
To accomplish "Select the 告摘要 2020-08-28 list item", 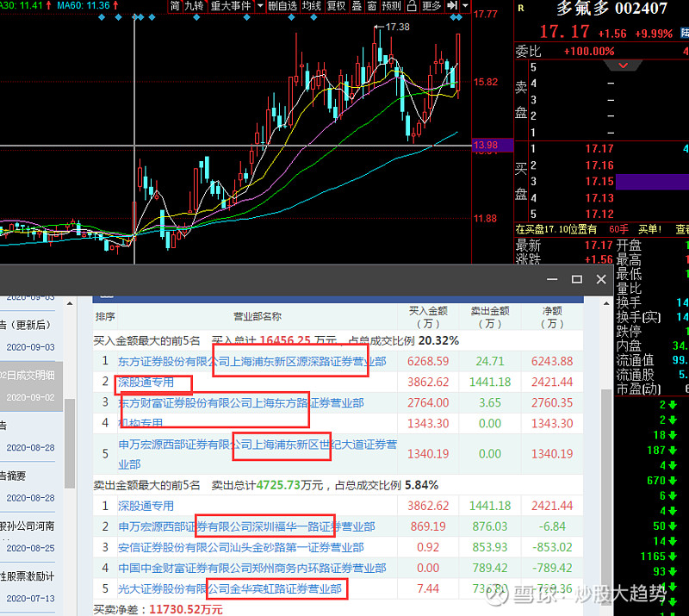I will [29, 487].
